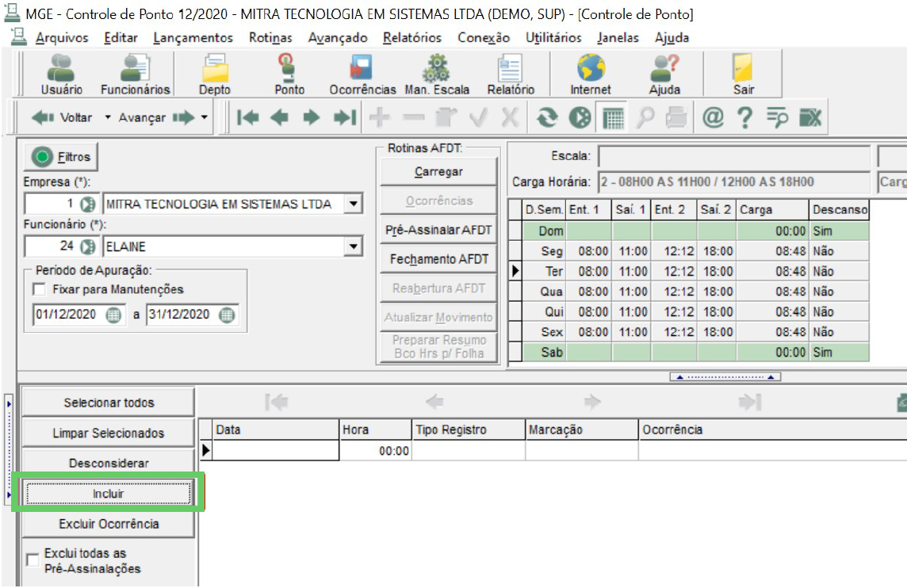This screenshot has width=907, height=588.
Task: Click the Sair exit icon
Action: tap(744, 74)
